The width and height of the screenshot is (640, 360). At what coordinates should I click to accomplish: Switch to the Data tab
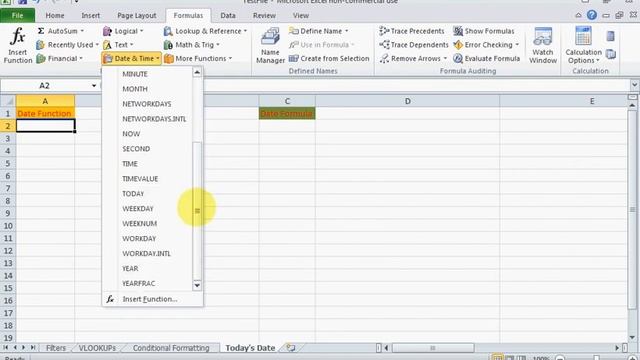tap(228, 16)
